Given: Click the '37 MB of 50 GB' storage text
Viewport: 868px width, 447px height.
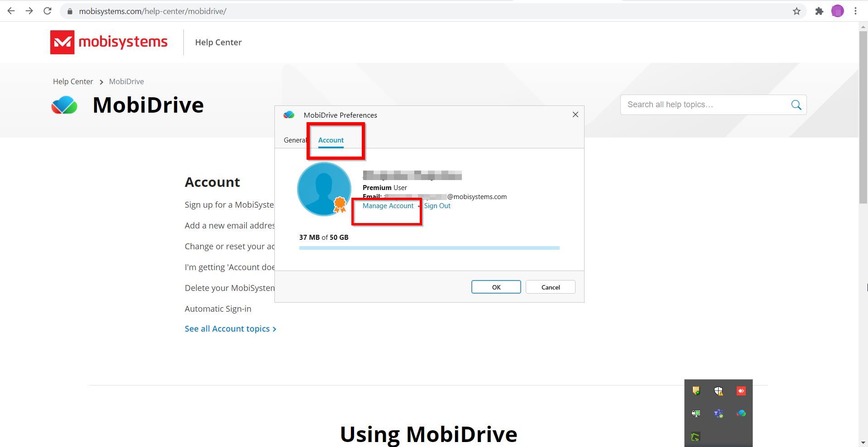Looking at the screenshot, I should (324, 238).
